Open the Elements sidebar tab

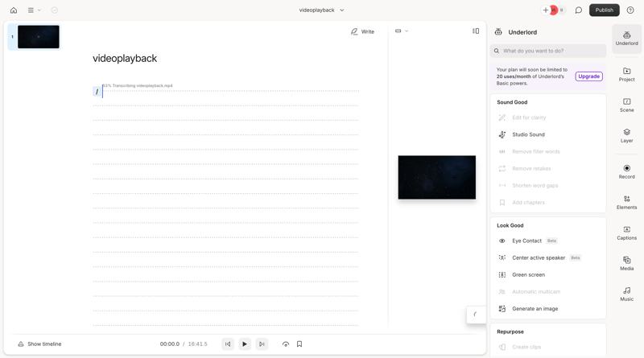coord(627,203)
